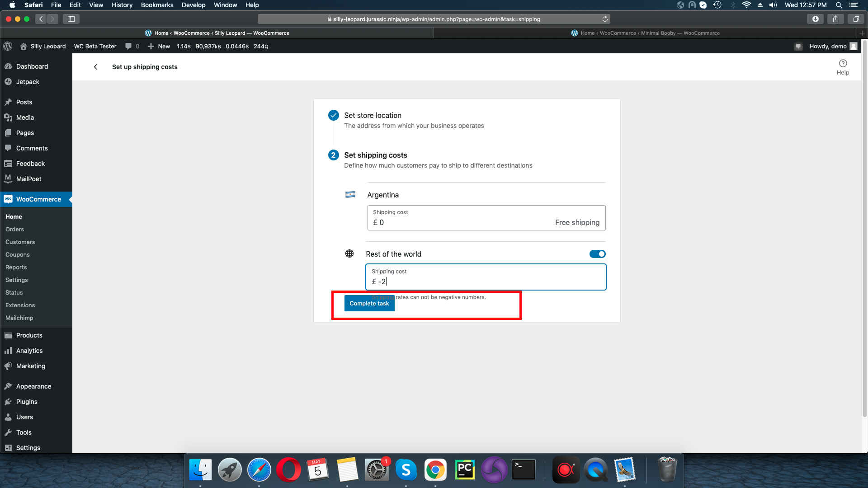Open WooCommerce Extensions submenu
The image size is (868, 488).
coord(20,305)
